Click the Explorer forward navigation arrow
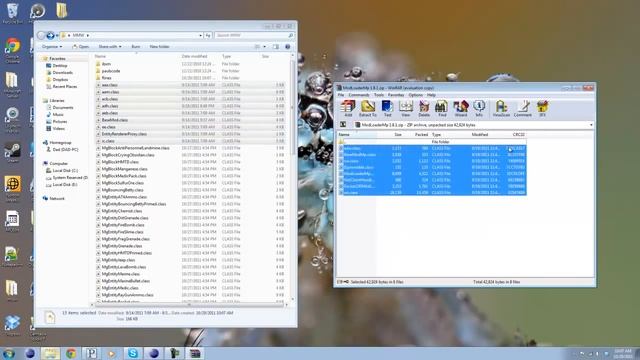Viewport: 640px width, 360px height. [50, 36]
